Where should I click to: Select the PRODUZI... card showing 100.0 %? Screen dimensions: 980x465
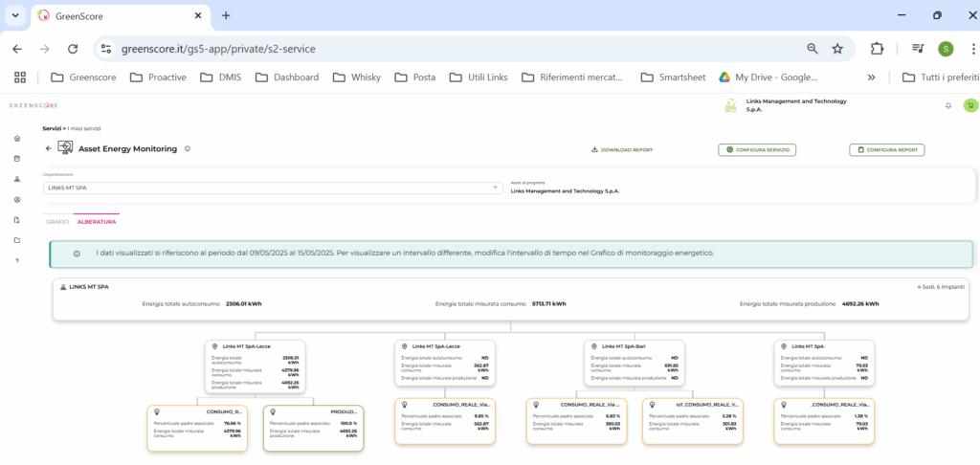[313, 428]
